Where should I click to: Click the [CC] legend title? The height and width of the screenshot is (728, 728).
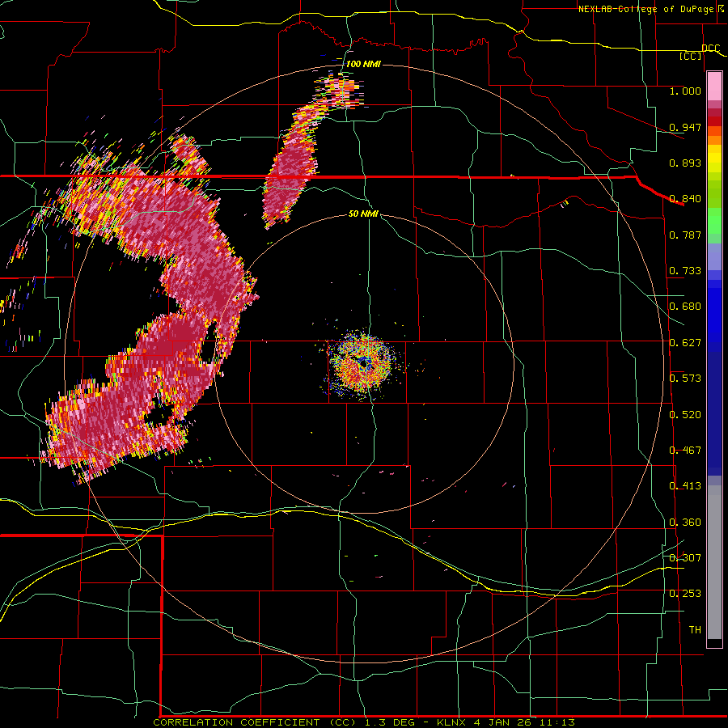coord(691,57)
